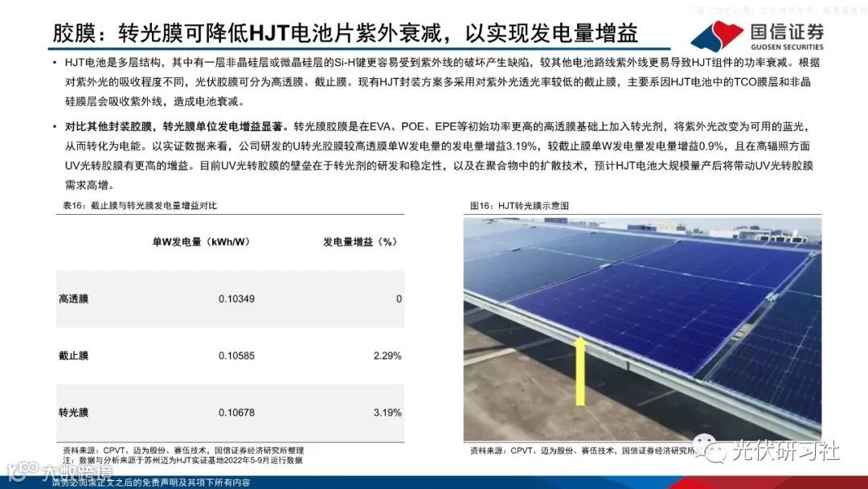
Task: Click the Guosen Securities red-blue logo
Action: [718, 35]
